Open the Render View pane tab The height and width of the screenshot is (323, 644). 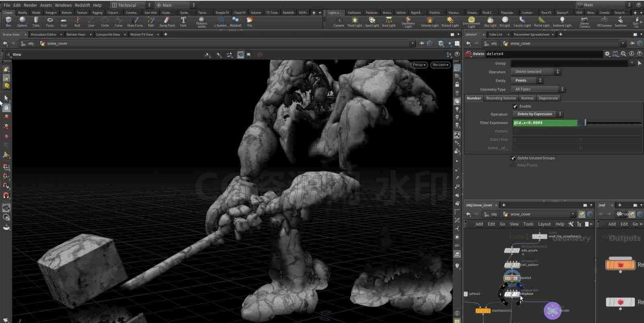(76, 35)
